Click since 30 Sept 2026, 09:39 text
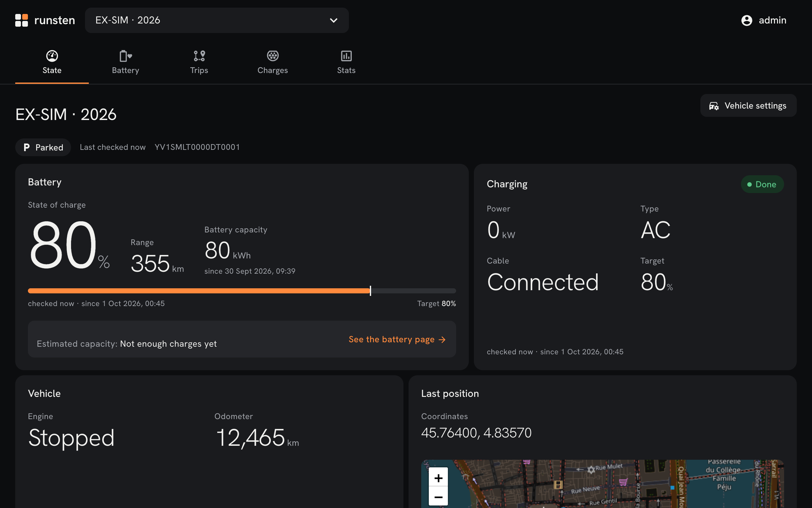The image size is (812, 508). point(250,271)
